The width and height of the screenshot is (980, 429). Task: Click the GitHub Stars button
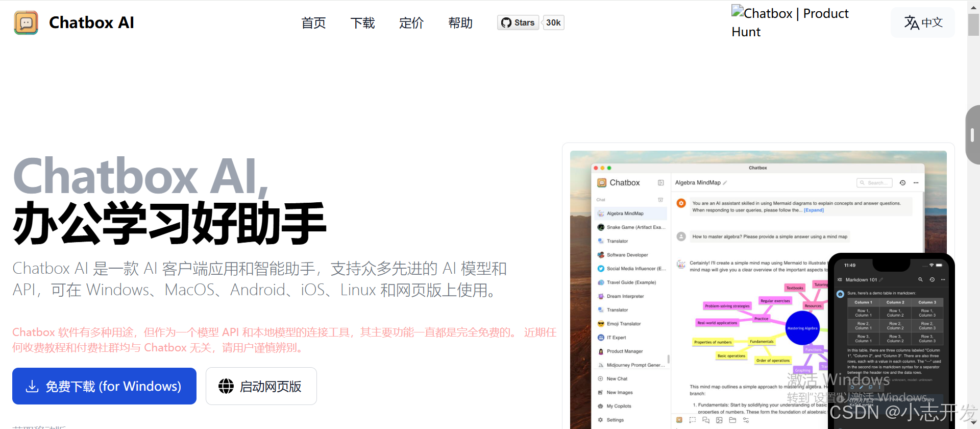tap(518, 22)
